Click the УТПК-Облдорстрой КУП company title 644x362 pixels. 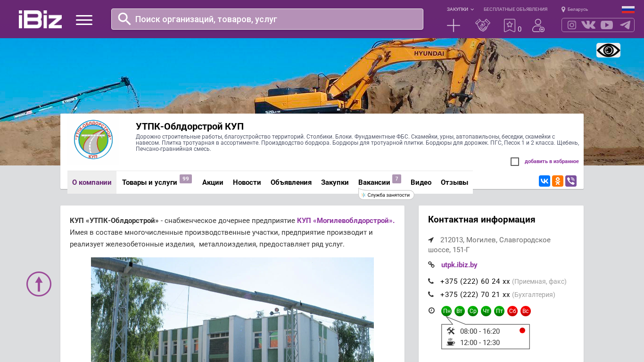point(190,126)
